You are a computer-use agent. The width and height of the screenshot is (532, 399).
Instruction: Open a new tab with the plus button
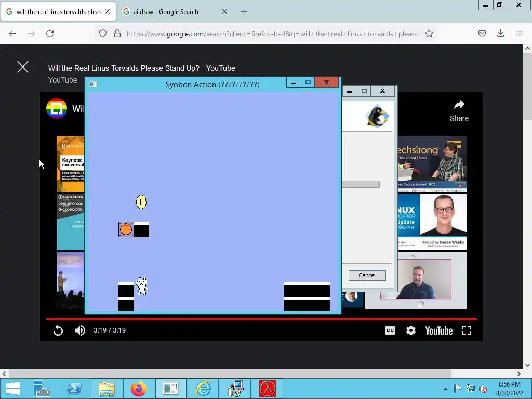(x=244, y=12)
